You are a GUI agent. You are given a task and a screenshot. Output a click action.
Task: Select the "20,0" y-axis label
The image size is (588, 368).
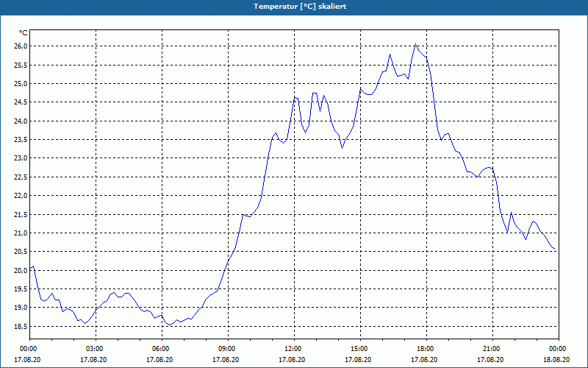[x=21, y=270]
